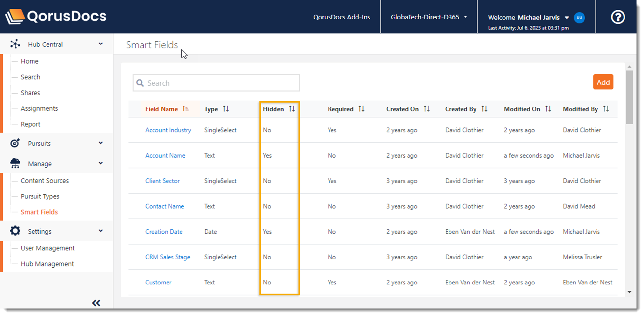The image size is (644, 316).
Task: Click the user avatar badge
Action: click(579, 18)
